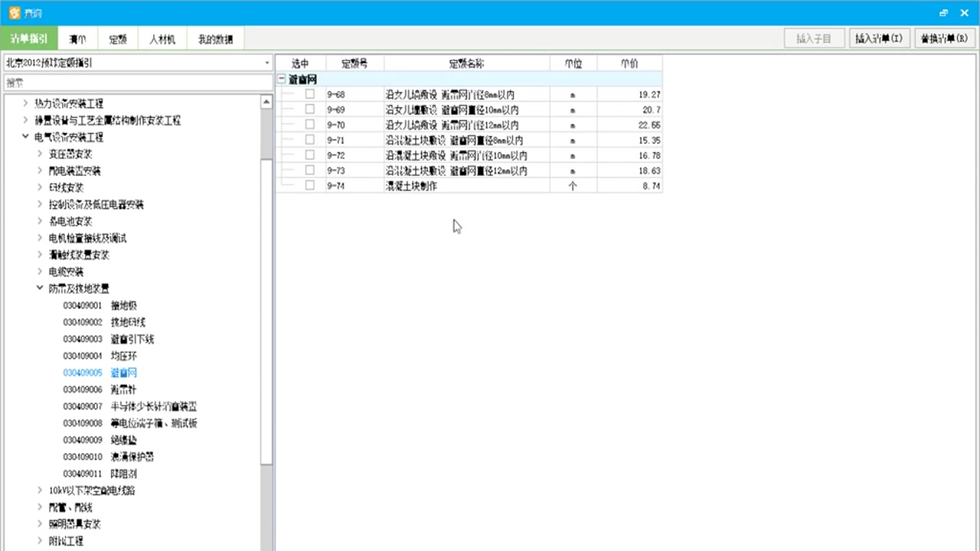
Task: Click the app logo icon in title bar
Action: [14, 12]
